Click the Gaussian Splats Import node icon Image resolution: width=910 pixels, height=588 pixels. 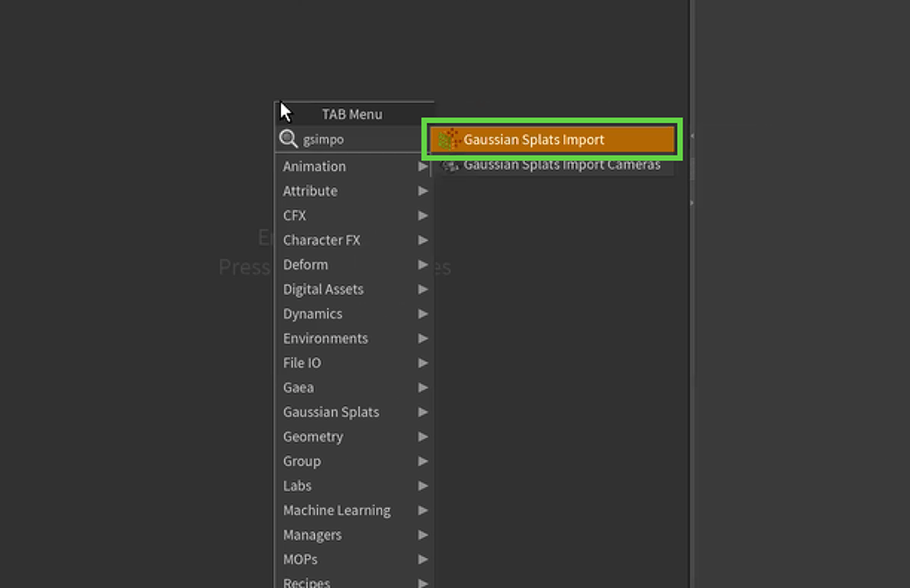pyautogui.click(x=448, y=139)
